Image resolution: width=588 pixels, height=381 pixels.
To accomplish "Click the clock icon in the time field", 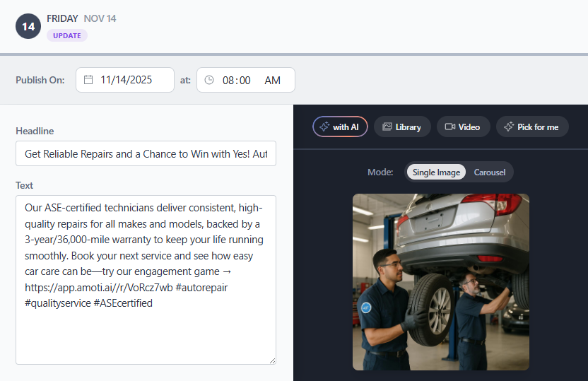I will click(209, 80).
